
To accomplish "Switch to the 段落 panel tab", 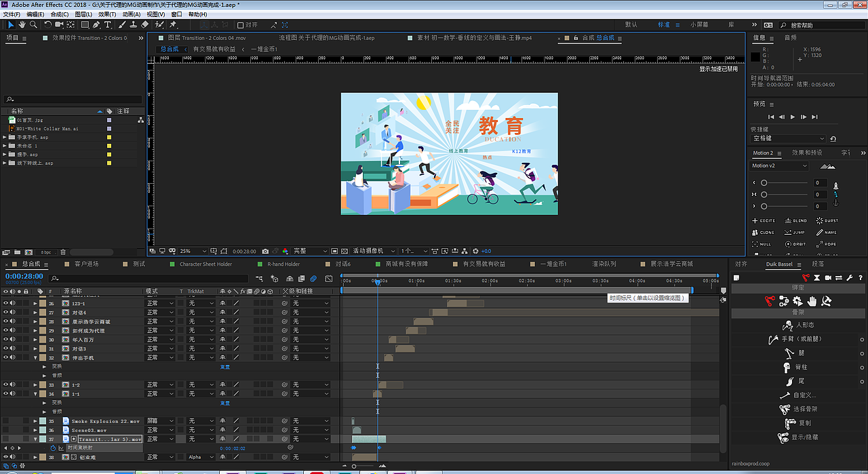I will coord(818,264).
